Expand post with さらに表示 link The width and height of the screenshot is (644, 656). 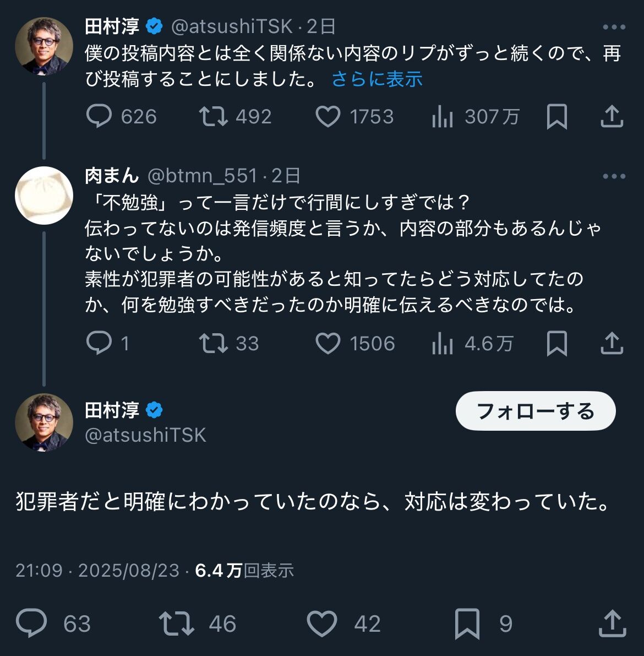[377, 79]
